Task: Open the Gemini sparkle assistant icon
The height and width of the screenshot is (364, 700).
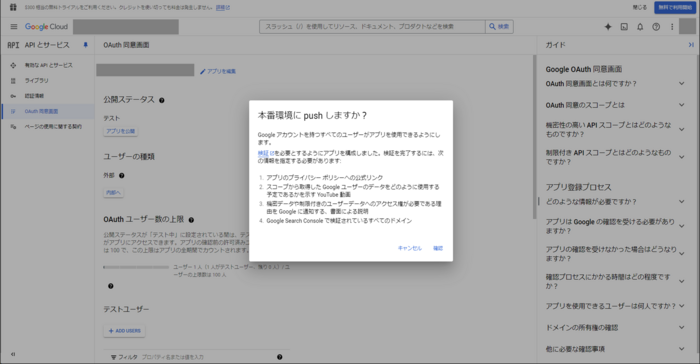Action: (608, 27)
